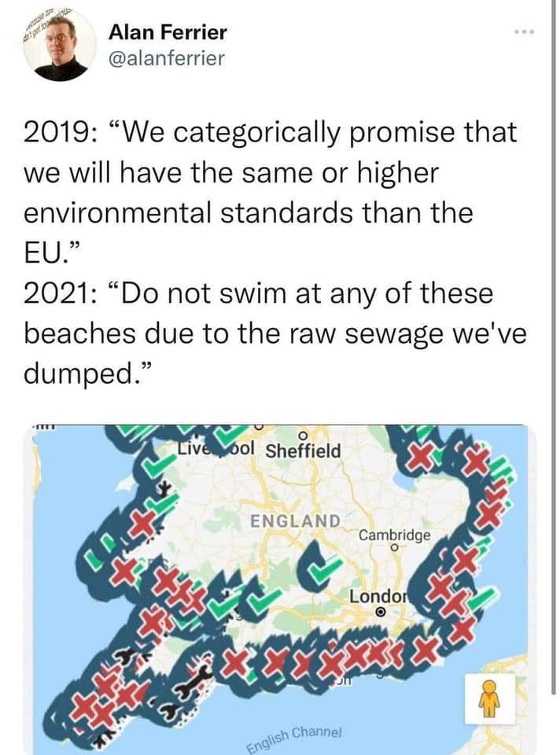Click the London text label on the map
The width and height of the screenshot is (560, 755).
coord(376,595)
